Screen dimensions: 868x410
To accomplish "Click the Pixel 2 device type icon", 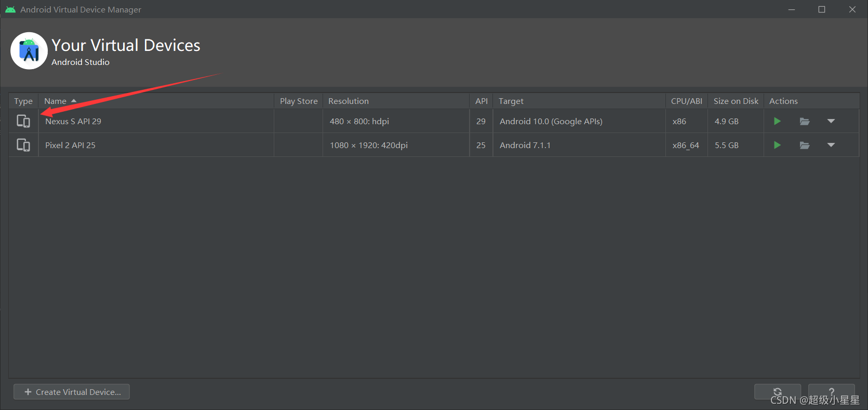I will (23, 145).
